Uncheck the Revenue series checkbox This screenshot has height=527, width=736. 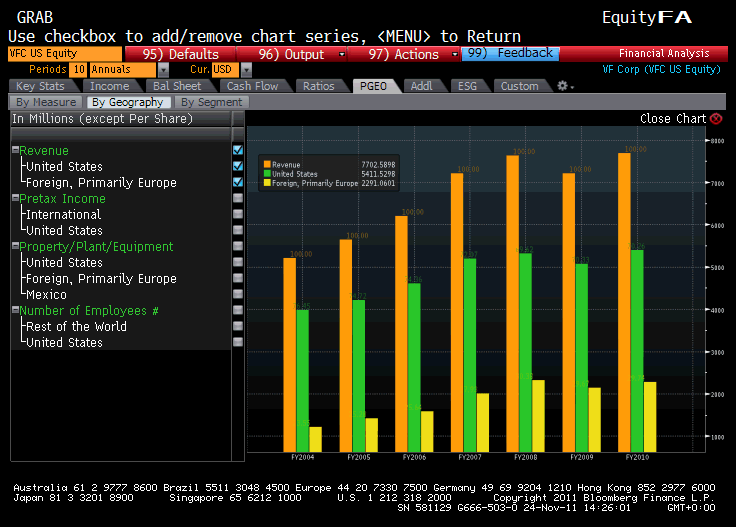pyautogui.click(x=238, y=150)
